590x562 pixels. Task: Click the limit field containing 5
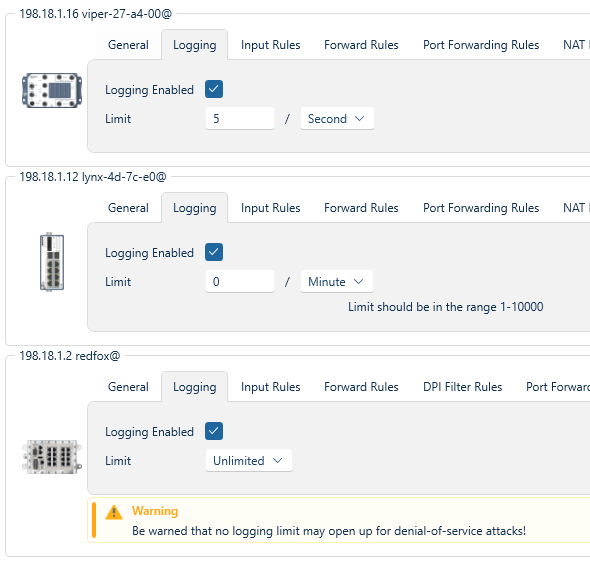click(240, 118)
